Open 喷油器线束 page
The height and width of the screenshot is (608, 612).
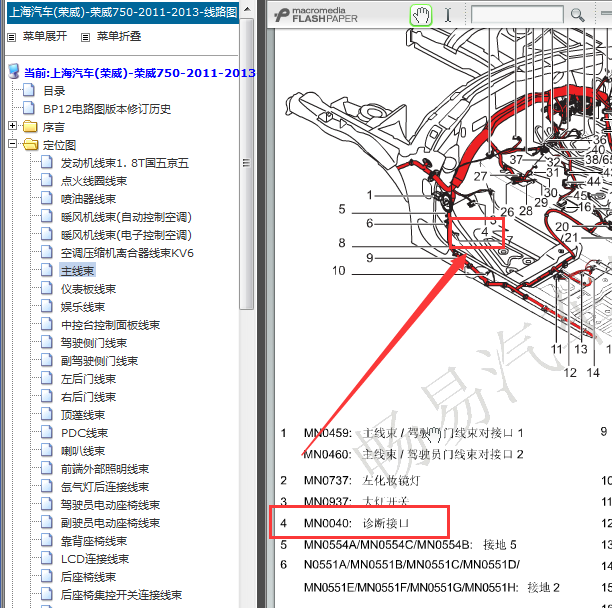[x=88, y=199]
